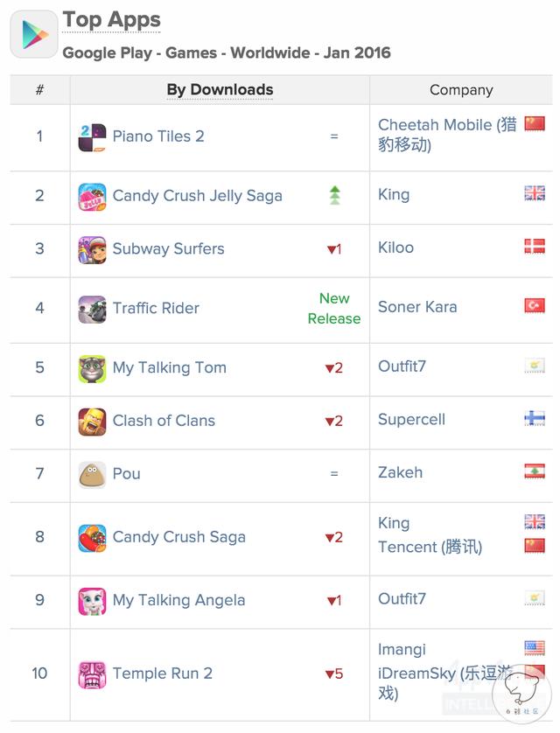Open the Supercell company link
Viewport: 560px width, 733px height.
pos(411,420)
